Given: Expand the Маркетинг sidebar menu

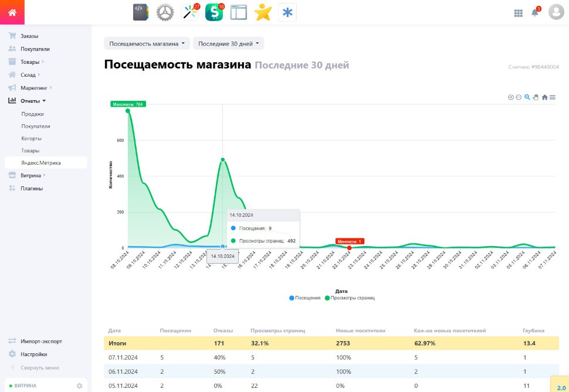Looking at the screenshot, I should [34, 88].
